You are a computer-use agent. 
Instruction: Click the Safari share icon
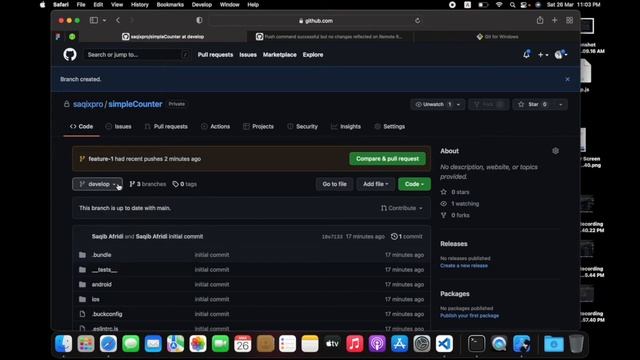tap(540, 20)
